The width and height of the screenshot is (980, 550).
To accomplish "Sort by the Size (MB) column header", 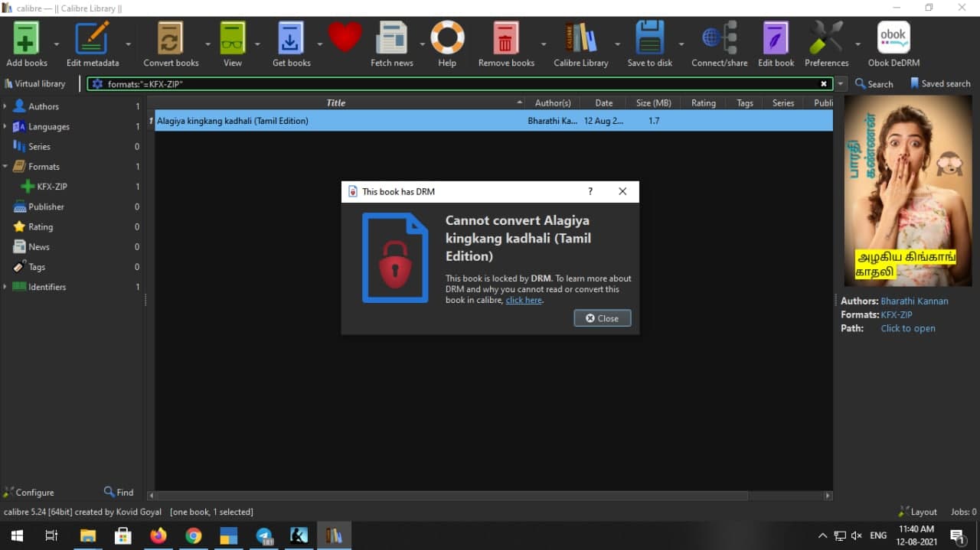I will click(653, 103).
